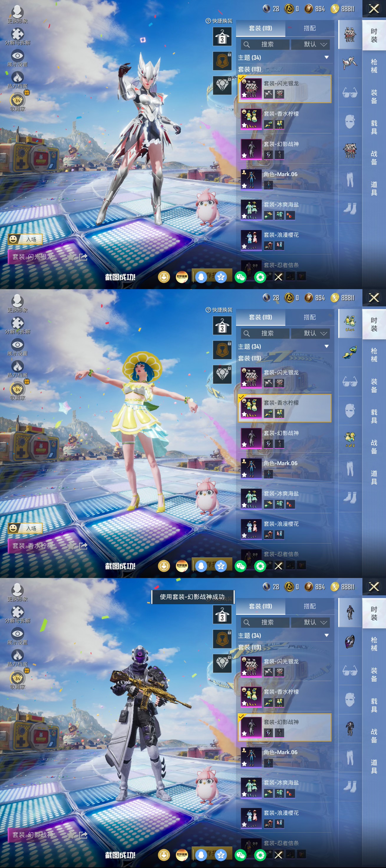Select highlighted 套装-闪光银龙 row in silver dragon screenshot
This screenshot has height=868, width=386.
point(285,89)
